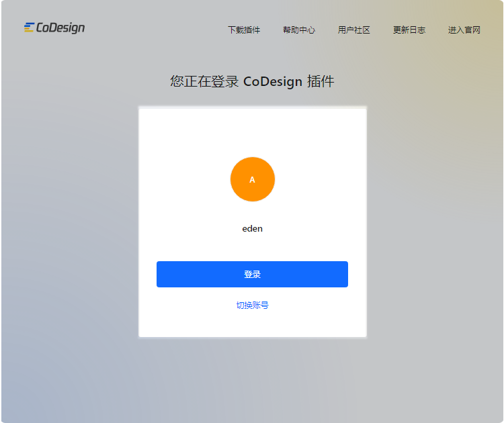Click the heading 您正在登录 CoDesign 插件
This screenshot has height=423, width=504.
(252, 81)
